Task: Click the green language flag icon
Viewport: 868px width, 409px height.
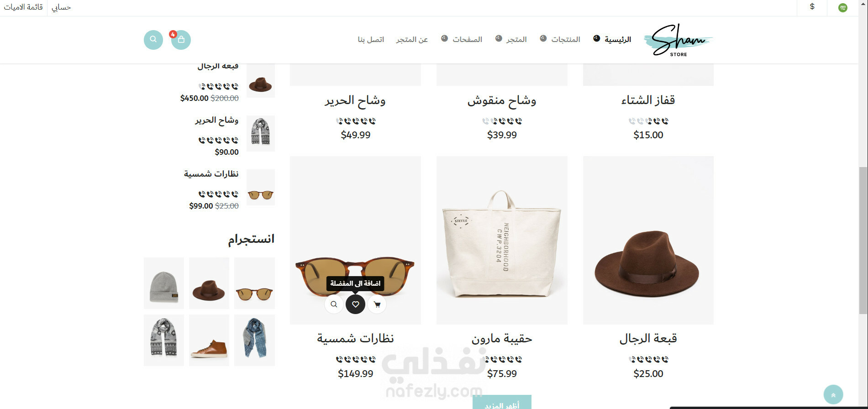Action: [843, 8]
